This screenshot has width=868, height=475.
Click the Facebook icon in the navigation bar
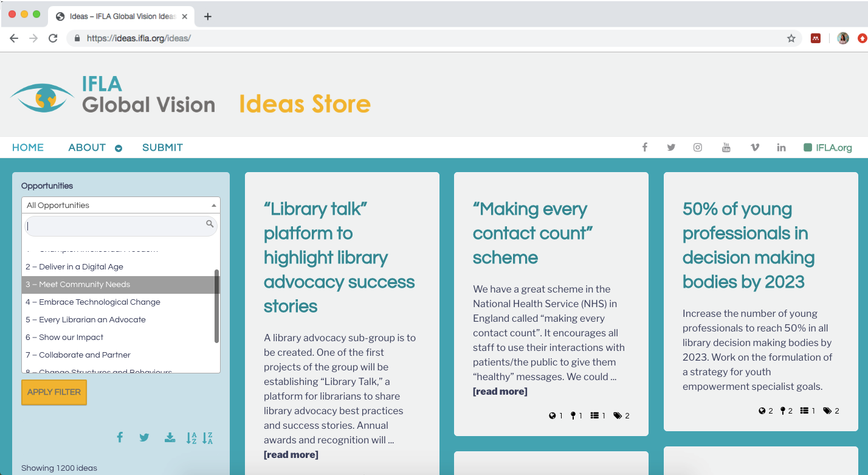pyautogui.click(x=645, y=147)
